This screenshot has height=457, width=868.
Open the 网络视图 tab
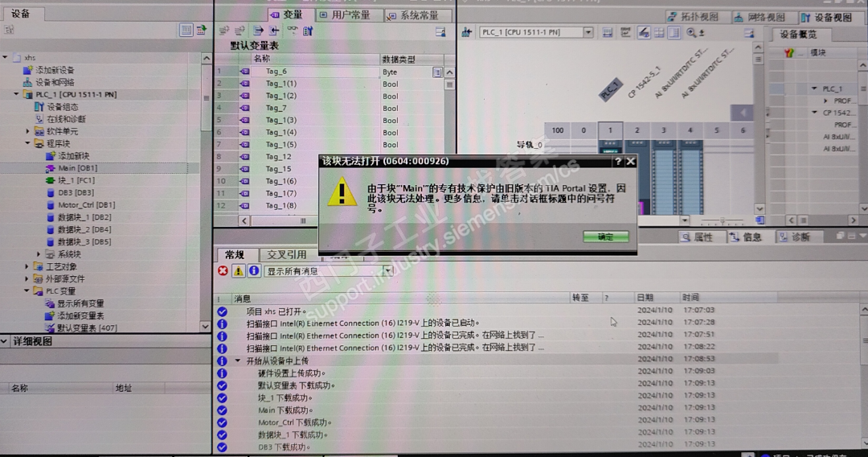click(x=766, y=17)
